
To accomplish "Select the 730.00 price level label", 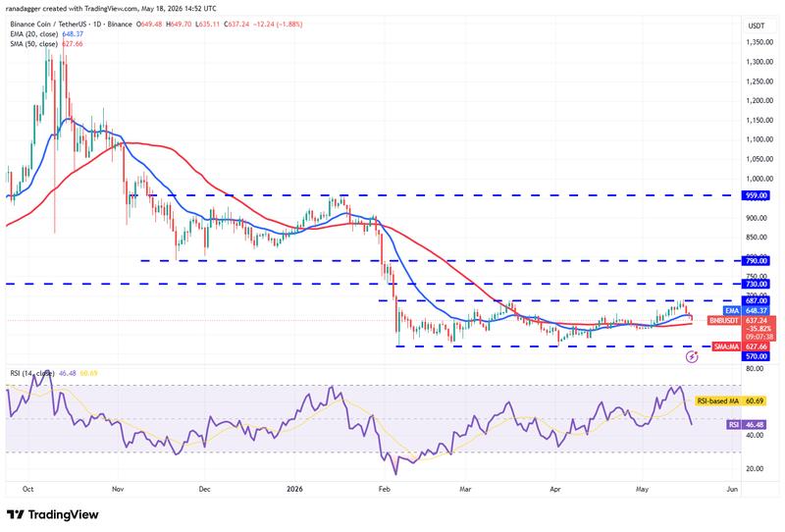I will pos(755,284).
